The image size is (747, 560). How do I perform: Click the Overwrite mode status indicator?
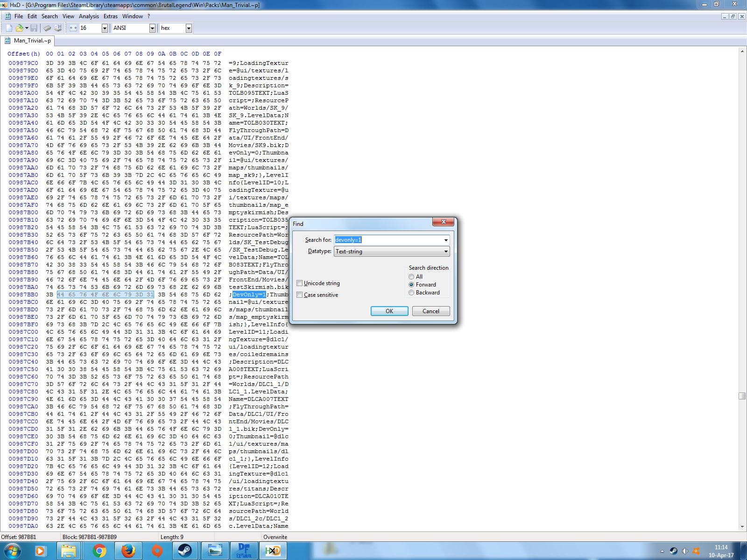[x=275, y=537]
